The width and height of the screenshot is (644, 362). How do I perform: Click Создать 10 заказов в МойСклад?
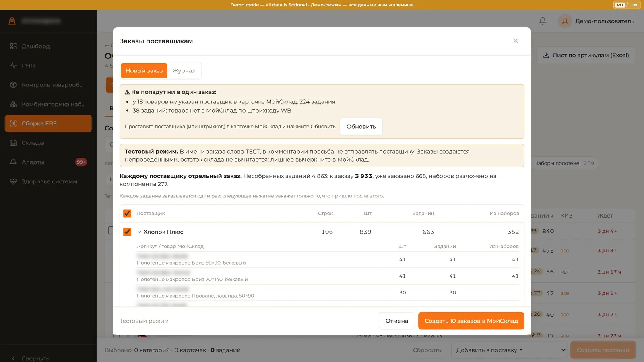pos(471,321)
